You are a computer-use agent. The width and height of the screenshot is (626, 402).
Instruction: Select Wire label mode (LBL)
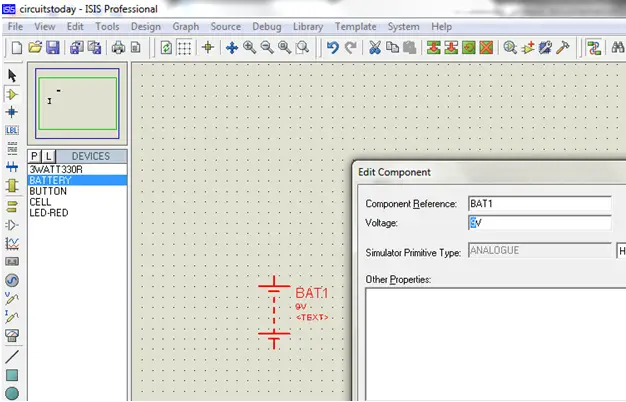[x=12, y=130]
